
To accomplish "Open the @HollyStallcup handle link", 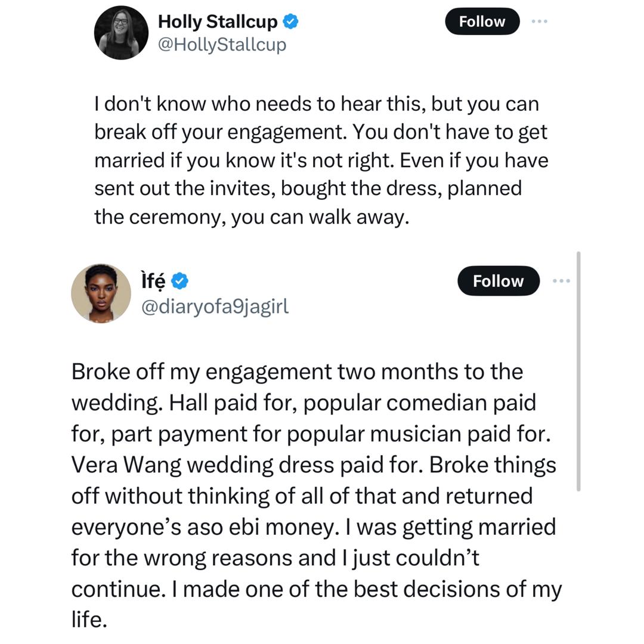I will (222, 45).
